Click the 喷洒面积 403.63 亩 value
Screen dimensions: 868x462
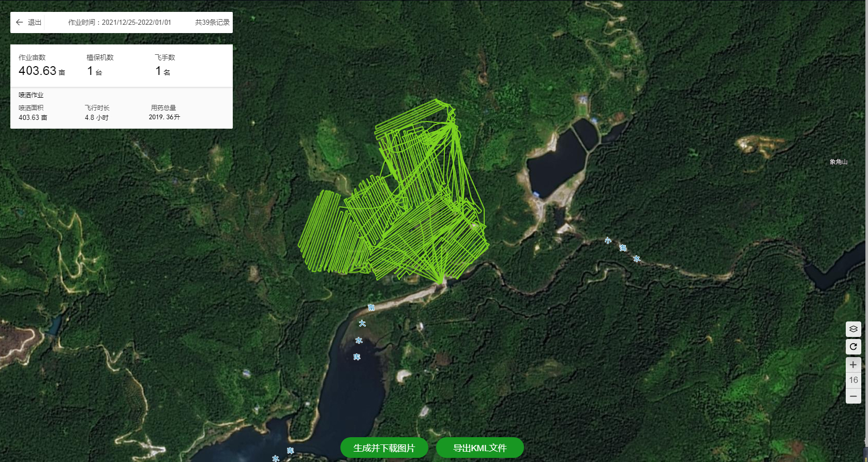click(x=33, y=117)
